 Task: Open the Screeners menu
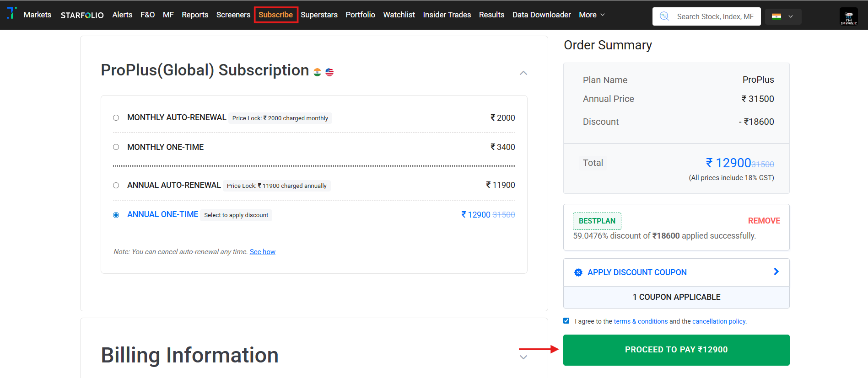click(x=233, y=15)
